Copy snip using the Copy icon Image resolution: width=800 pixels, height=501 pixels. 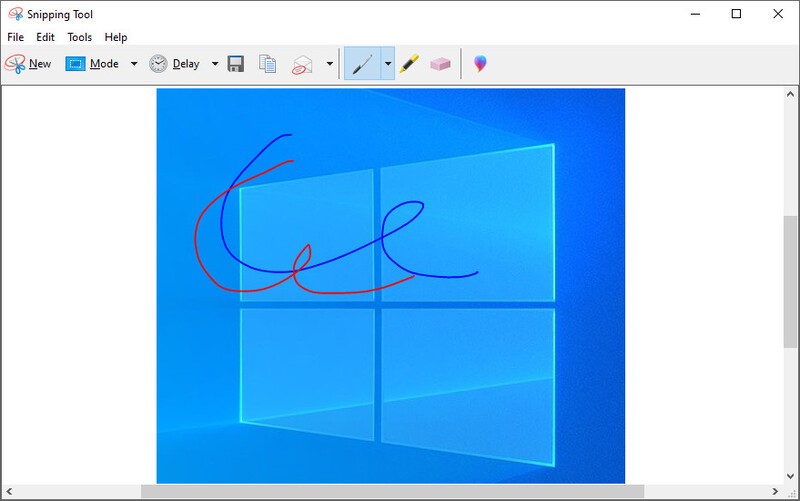click(267, 64)
